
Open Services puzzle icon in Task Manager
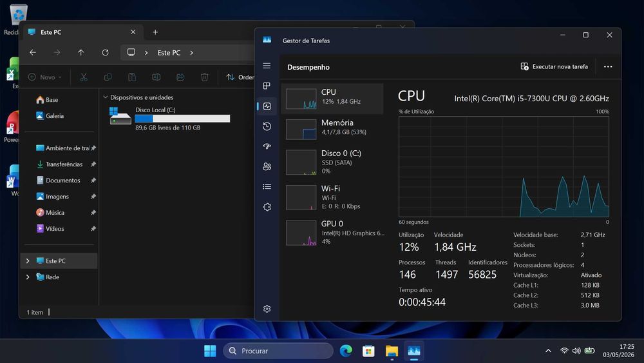pos(267,207)
